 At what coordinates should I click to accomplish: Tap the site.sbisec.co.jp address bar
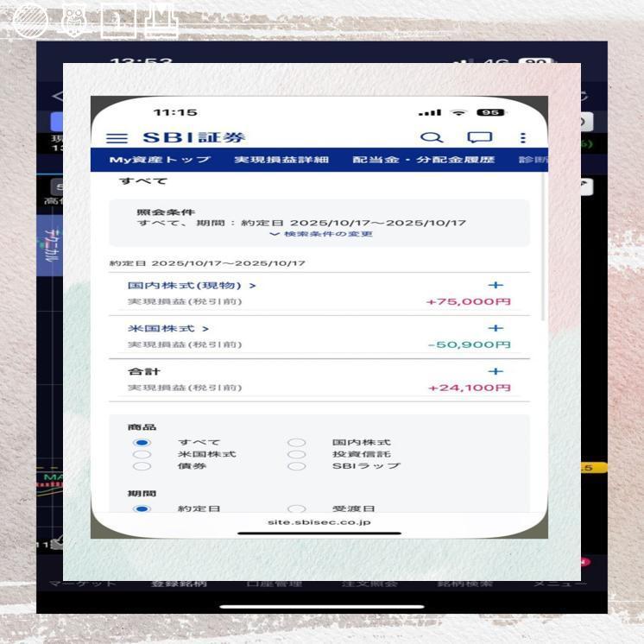319,522
